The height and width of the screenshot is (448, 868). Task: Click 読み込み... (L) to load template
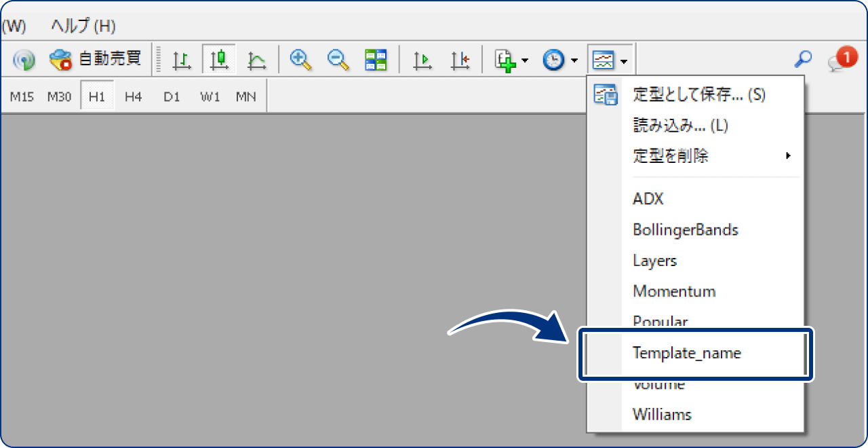[x=680, y=126]
